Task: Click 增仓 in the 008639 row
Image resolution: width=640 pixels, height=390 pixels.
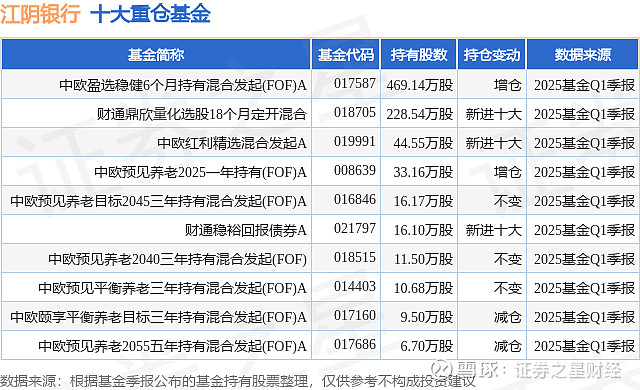Action: point(508,172)
